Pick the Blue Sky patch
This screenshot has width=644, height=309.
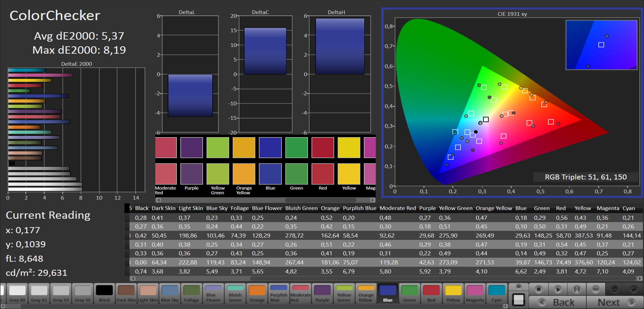(x=170, y=294)
